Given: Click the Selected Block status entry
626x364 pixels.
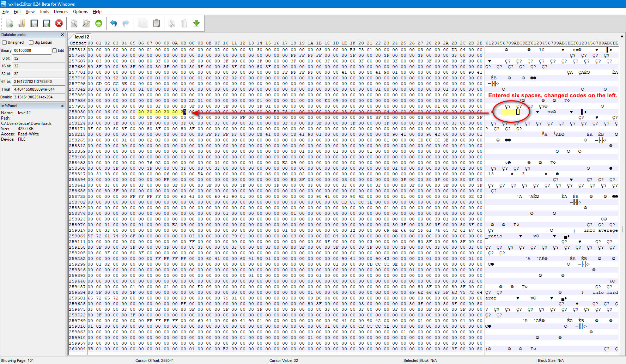Looking at the screenshot, I should [420, 360].
